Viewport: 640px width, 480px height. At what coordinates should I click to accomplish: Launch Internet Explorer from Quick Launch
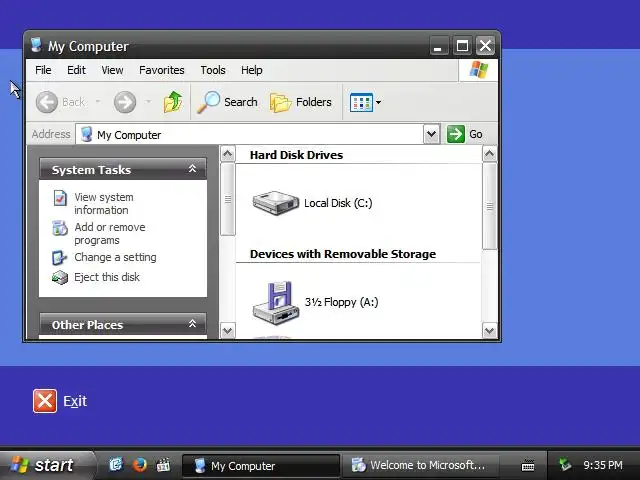(116, 464)
